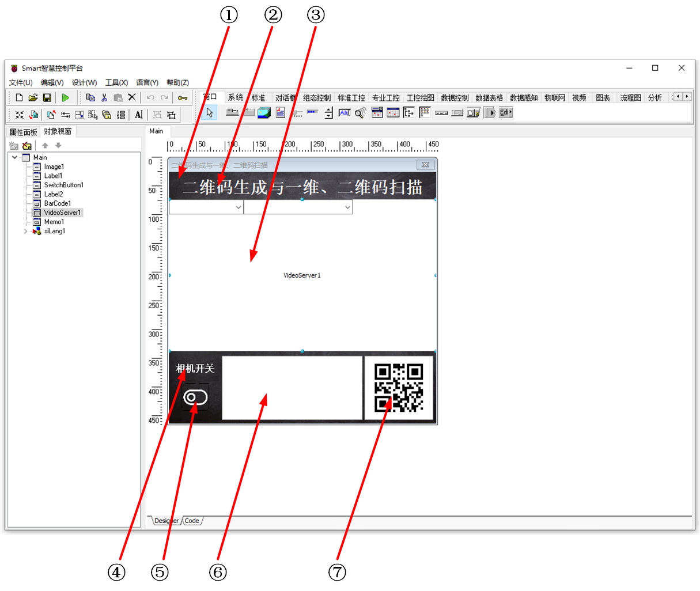Select Label2 in object tree
The width and height of the screenshot is (700, 591).
pos(53,194)
